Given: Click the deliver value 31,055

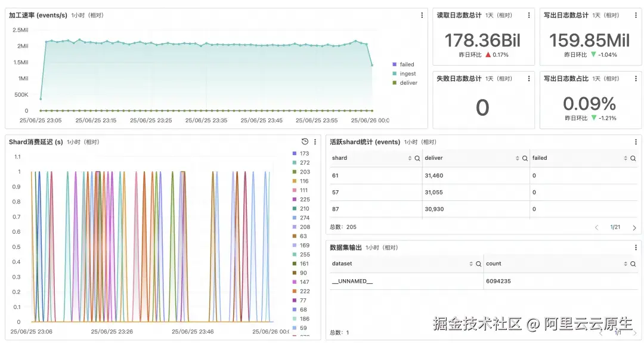Looking at the screenshot, I should [x=434, y=192].
